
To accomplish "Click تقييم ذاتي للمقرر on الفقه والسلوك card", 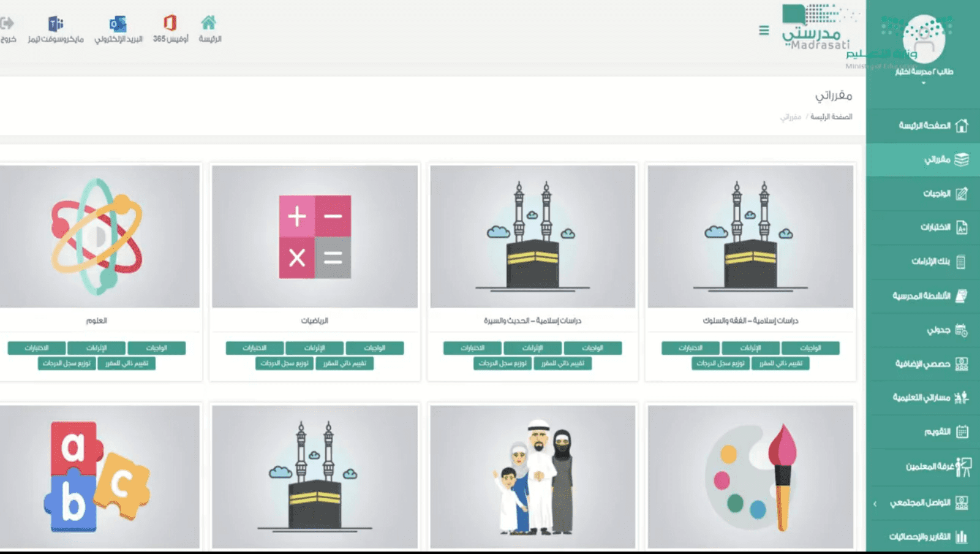I will (x=781, y=363).
